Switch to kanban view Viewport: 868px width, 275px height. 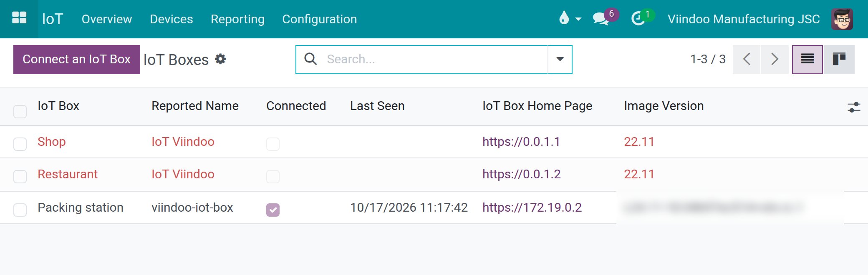tap(839, 60)
